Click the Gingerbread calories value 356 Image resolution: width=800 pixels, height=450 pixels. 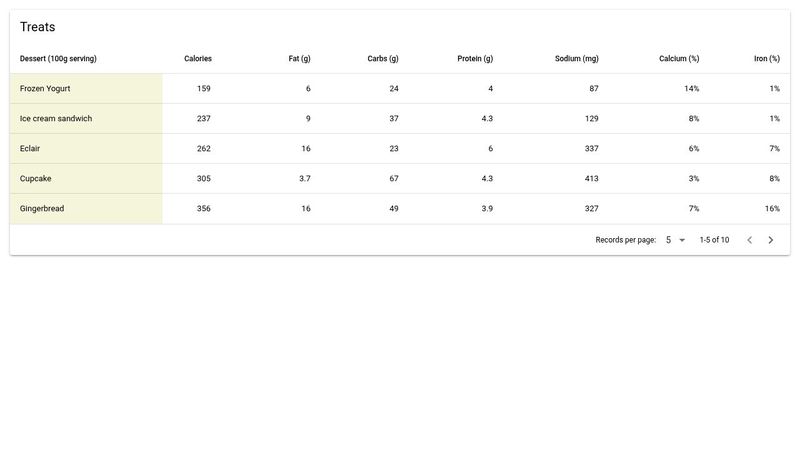[x=203, y=209]
